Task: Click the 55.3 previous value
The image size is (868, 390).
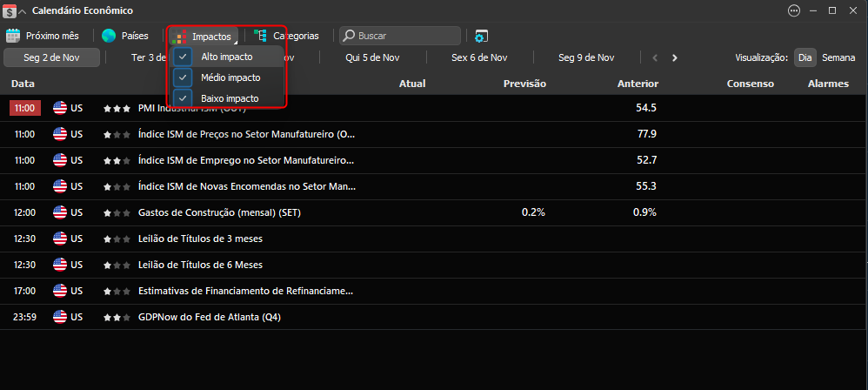Action: click(x=646, y=186)
